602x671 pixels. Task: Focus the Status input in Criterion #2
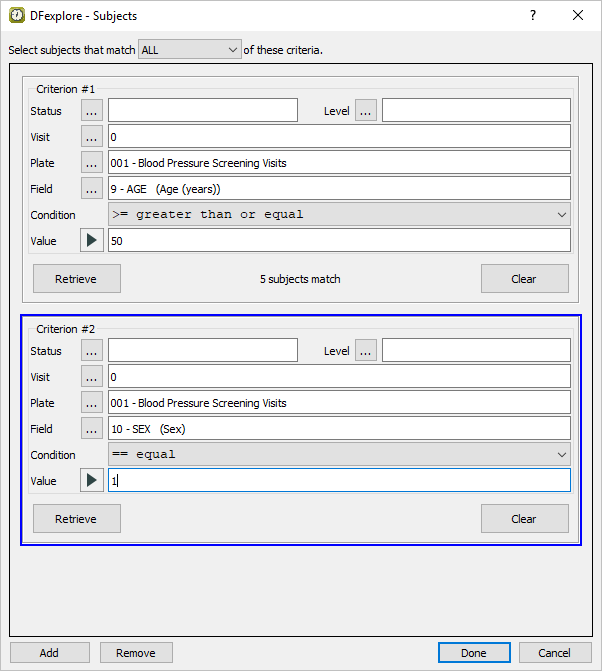pos(203,351)
